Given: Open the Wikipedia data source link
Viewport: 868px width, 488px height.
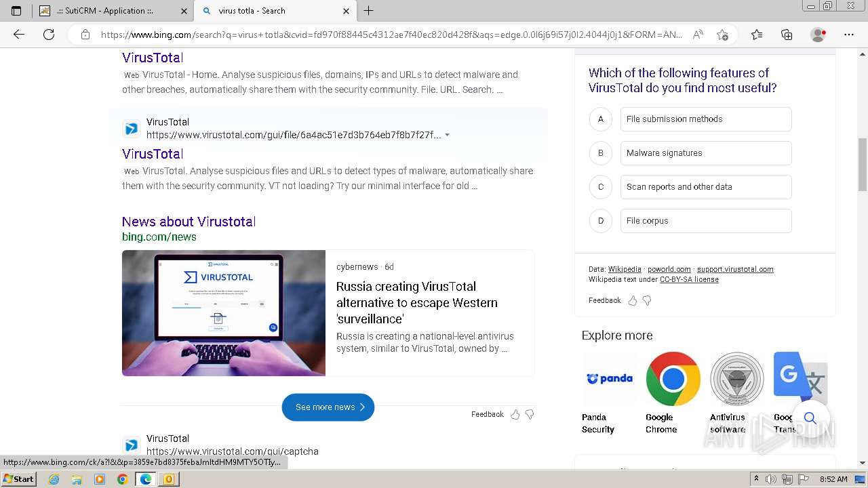Looking at the screenshot, I should point(625,269).
